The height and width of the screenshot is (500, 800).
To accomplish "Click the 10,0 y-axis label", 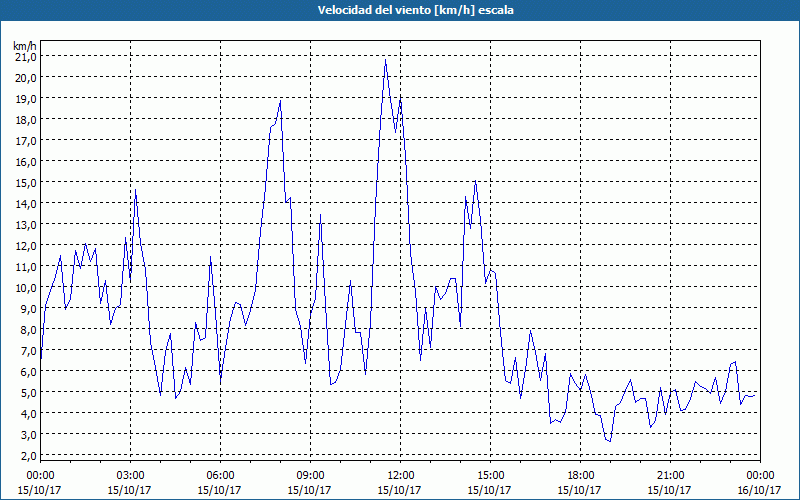I will pos(26,287).
